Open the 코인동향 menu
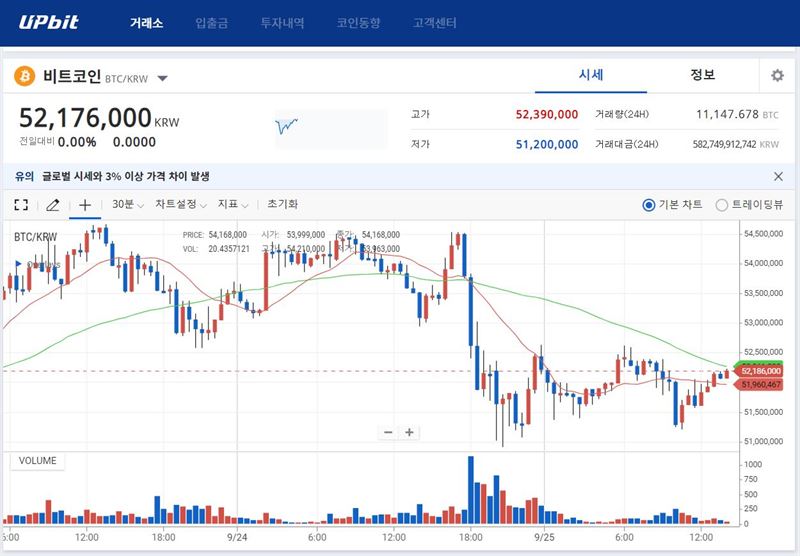800x556 pixels. (x=358, y=23)
